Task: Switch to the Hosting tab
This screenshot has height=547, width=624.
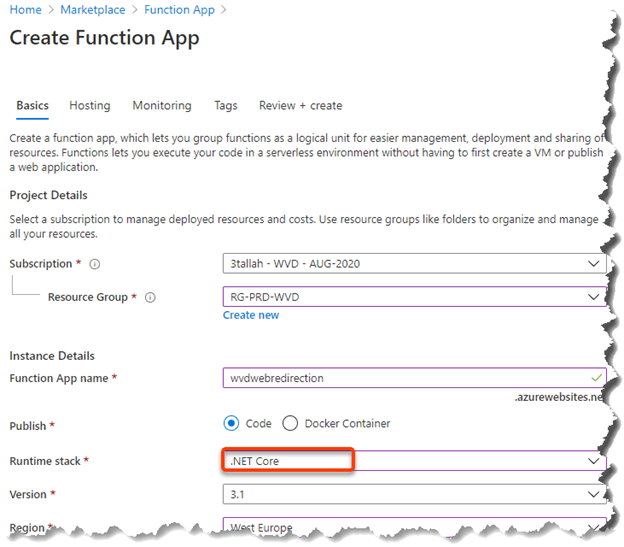Action: coord(90,105)
